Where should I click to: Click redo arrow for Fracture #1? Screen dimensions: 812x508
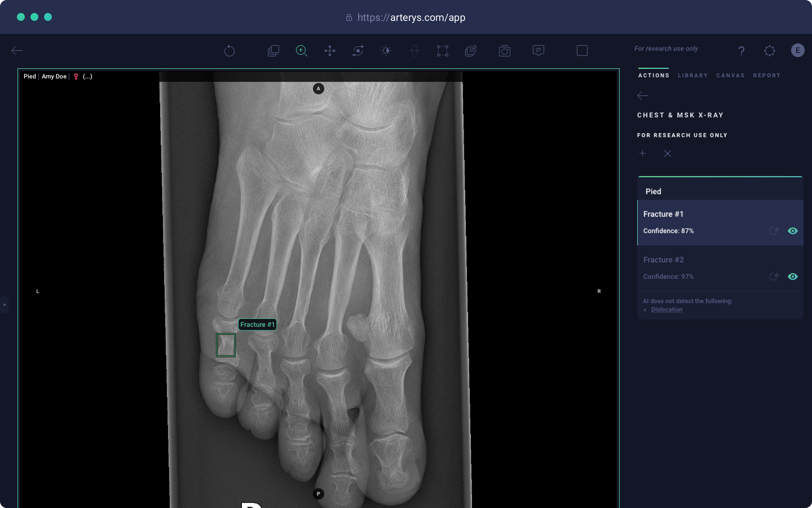coord(774,231)
